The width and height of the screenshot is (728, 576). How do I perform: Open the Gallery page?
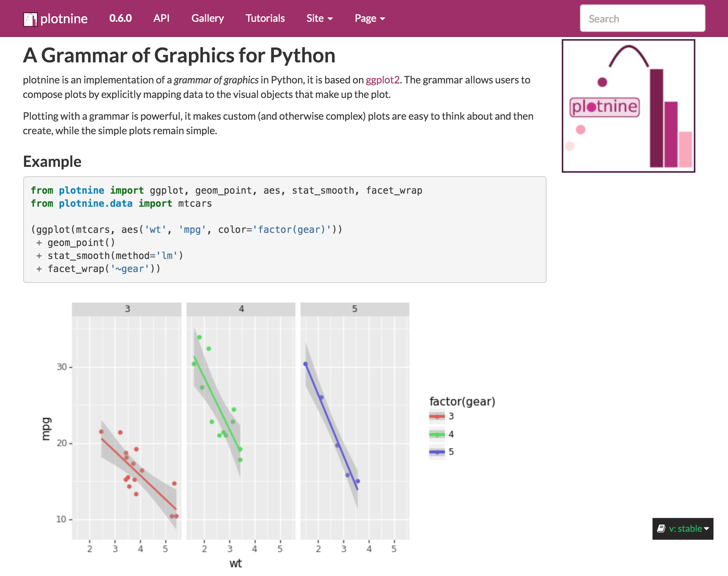click(x=207, y=18)
